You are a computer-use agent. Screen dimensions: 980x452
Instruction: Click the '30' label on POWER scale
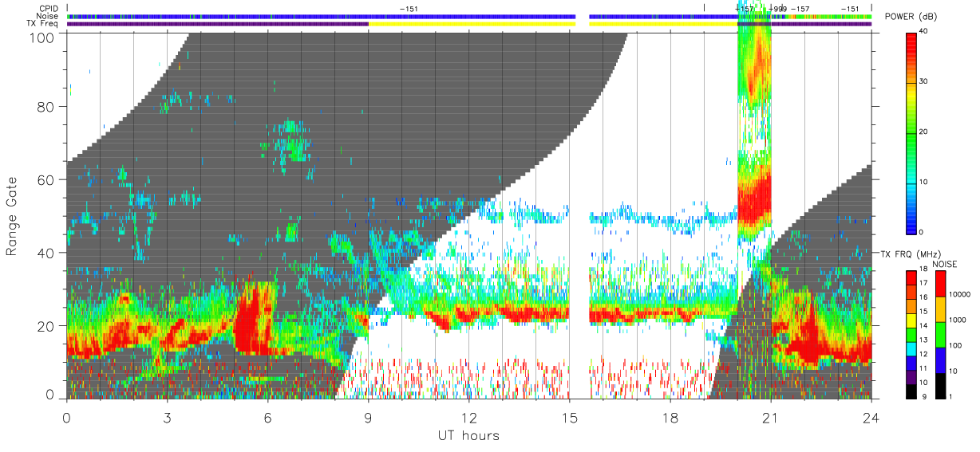pyautogui.click(x=924, y=82)
